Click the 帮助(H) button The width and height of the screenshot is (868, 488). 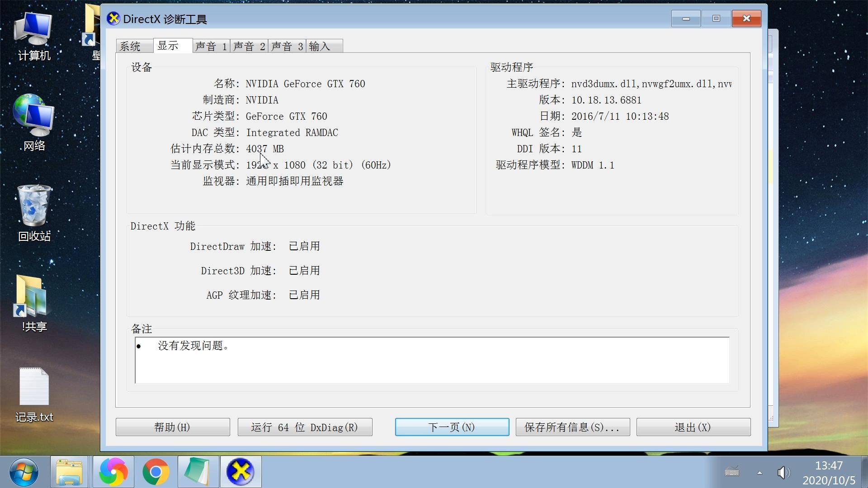pos(173,427)
